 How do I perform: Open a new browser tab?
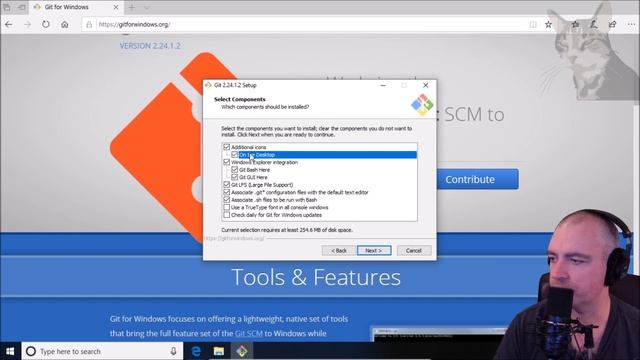pyautogui.click(x=131, y=7)
